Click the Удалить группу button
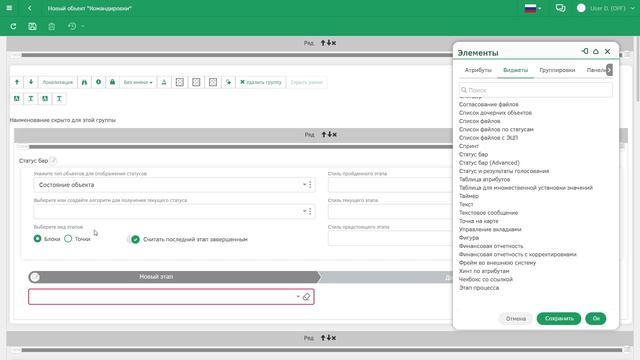 coord(260,82)
